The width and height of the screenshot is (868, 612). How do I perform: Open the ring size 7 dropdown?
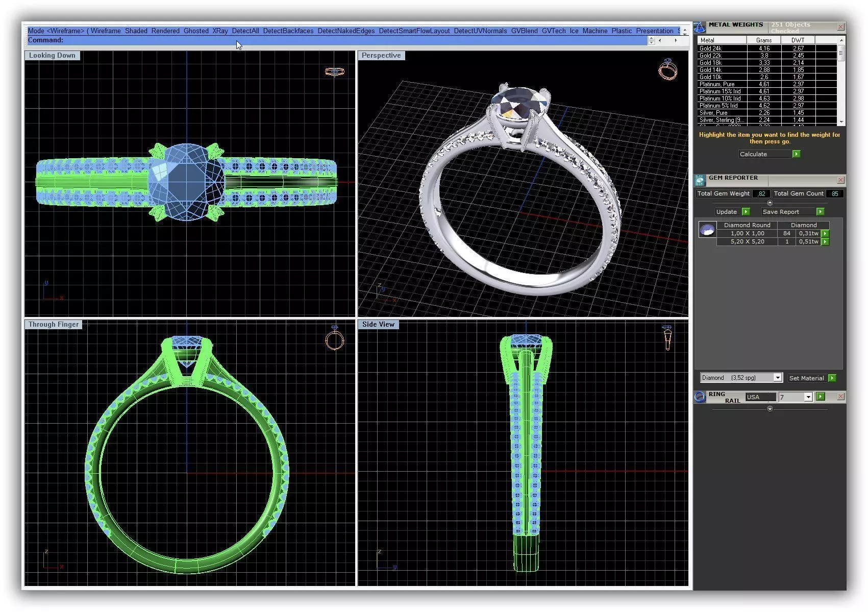pos(808,397)
